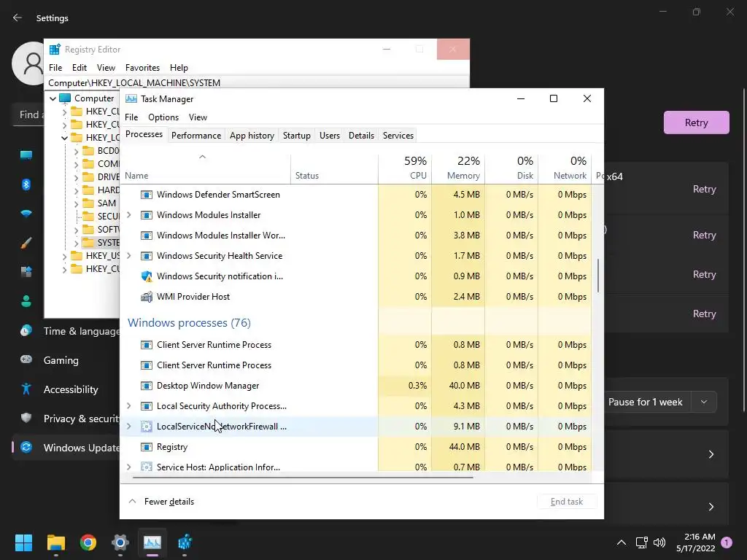Image resolution: width=747 pixels, height=560 pixels.
Task: Click the End task button
Action: pos(566,502)
